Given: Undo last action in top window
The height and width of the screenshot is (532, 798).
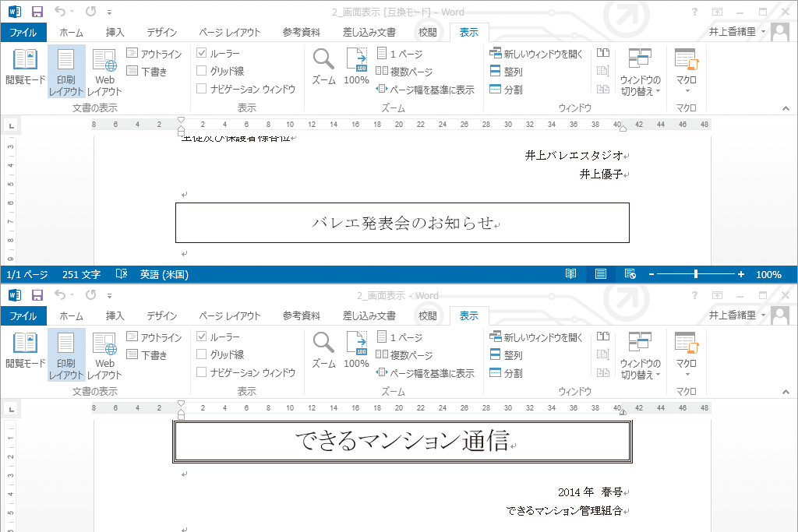Looking at the screenshot, I should 60,11.
